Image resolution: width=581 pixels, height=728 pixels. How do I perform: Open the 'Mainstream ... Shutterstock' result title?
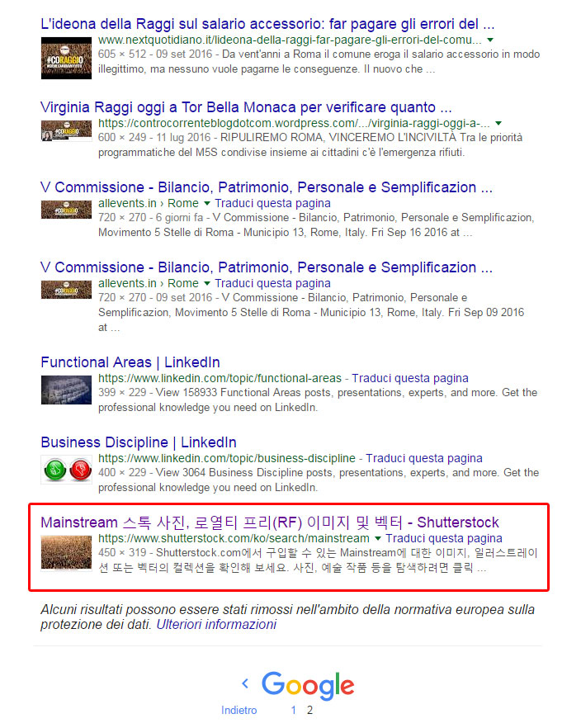pos(270,522)
